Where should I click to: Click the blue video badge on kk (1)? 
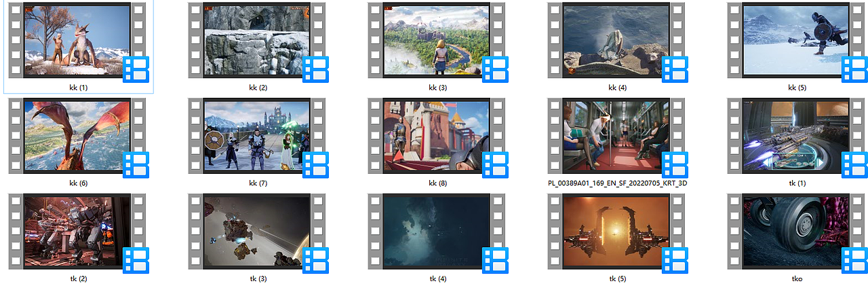pos(136,69)
